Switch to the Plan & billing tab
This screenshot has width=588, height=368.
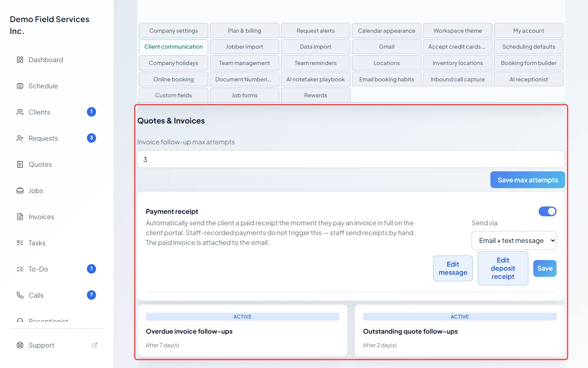coord(245,31)
